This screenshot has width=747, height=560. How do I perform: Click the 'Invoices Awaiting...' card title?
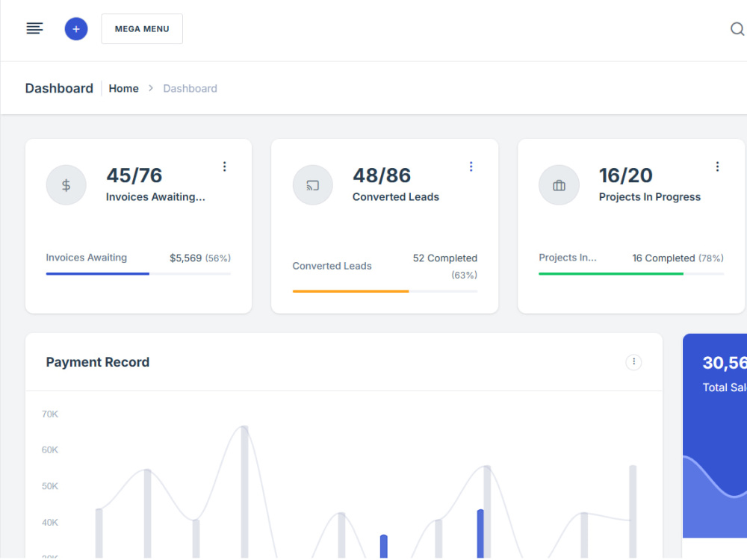tap(155, 197)
